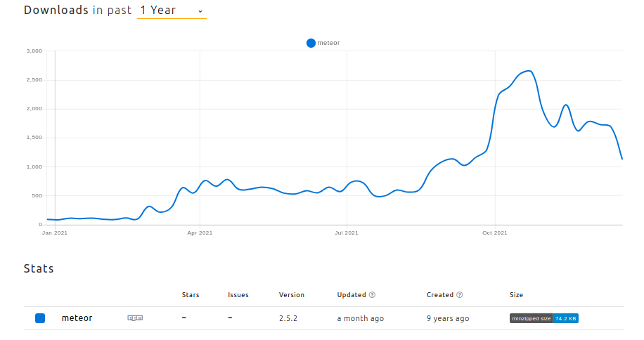Image resolution: width=644 pixels, height=340 pixels.
Task: Click the Size column header
Action: pos(516,295)
